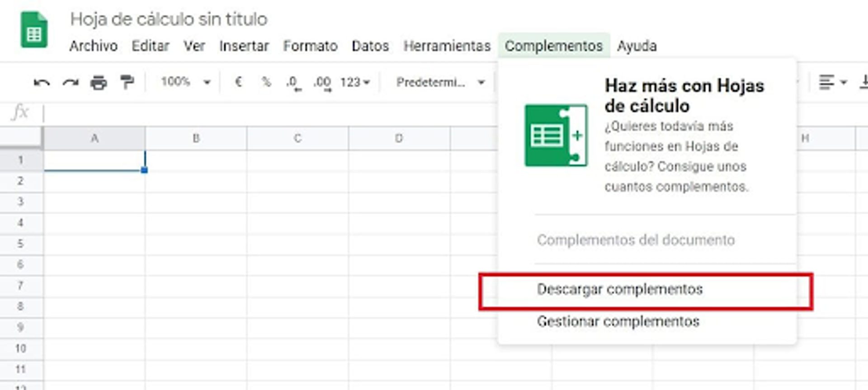Image resolution: width=868 pixels, height=390 pixels.
Task: Open the Google Sheets home icon
Action: (34, 31)
